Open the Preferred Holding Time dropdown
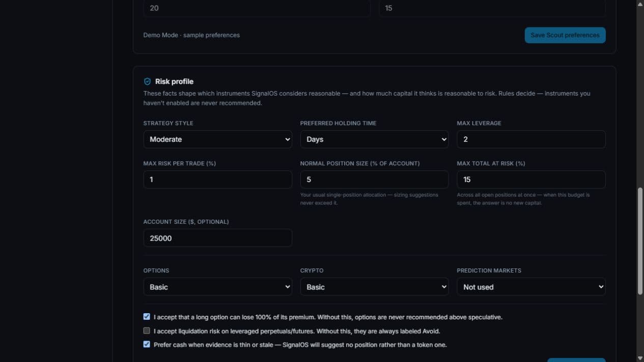The image size is (644, 362). point(374,139)
